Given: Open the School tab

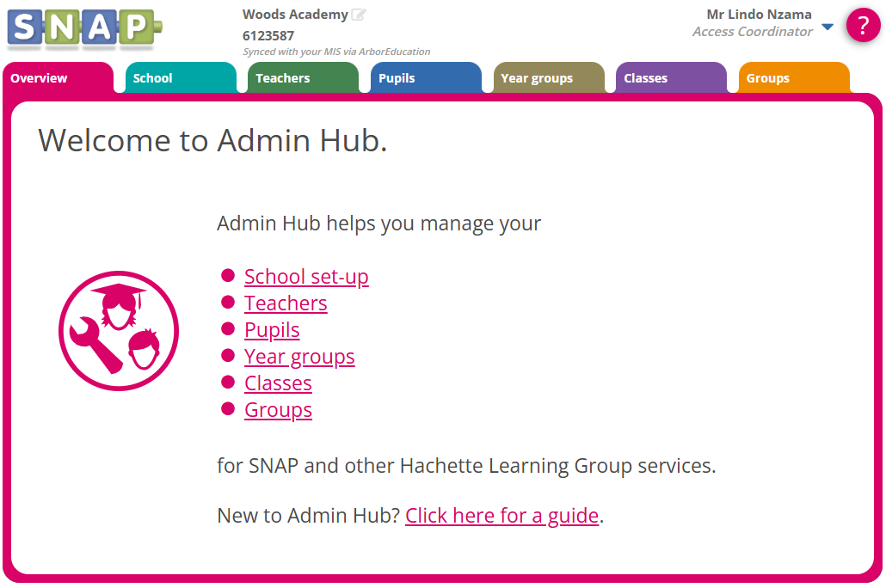Looking at the screenshot, I should click(180, 78).
